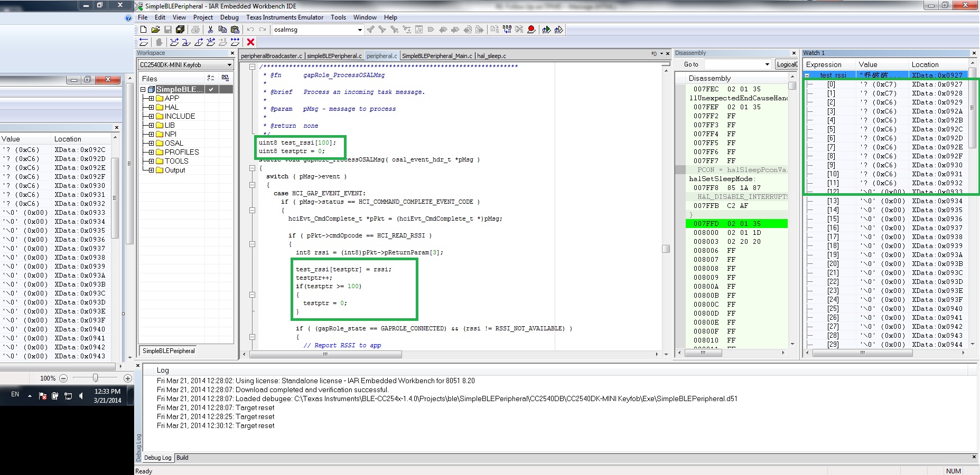Expand the APP folder in workspace
Viewport: 980px width, 475px height.
(151, 98)
